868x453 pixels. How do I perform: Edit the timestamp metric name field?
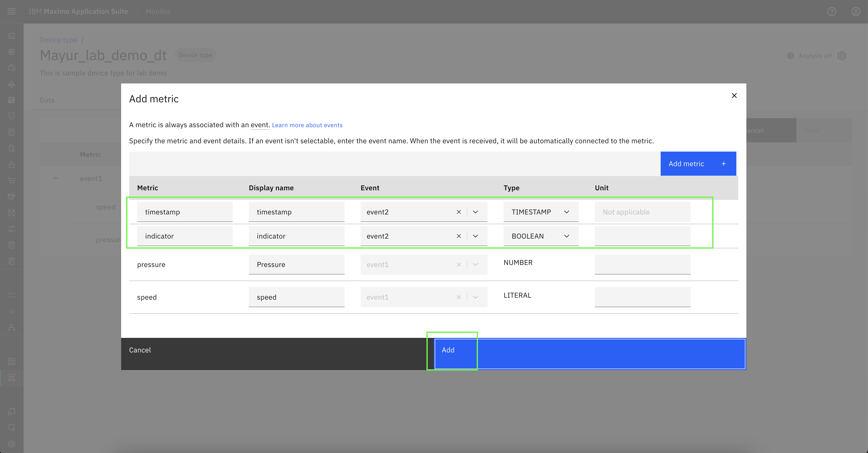click(x=185, y=212)
